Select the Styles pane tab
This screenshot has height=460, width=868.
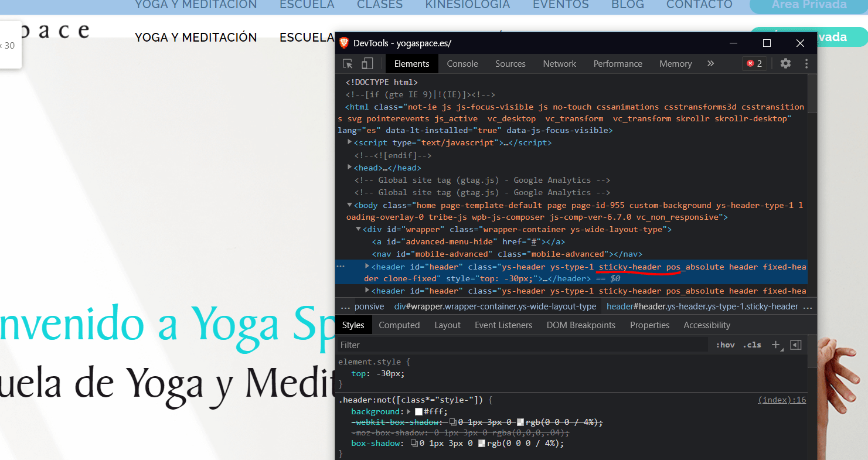353,325
